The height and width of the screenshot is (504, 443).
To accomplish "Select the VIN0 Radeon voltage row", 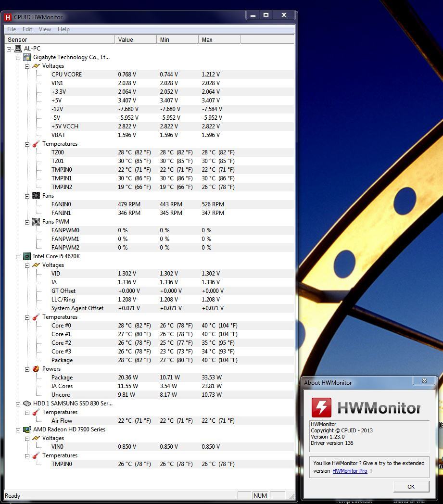I will [172, 447].
